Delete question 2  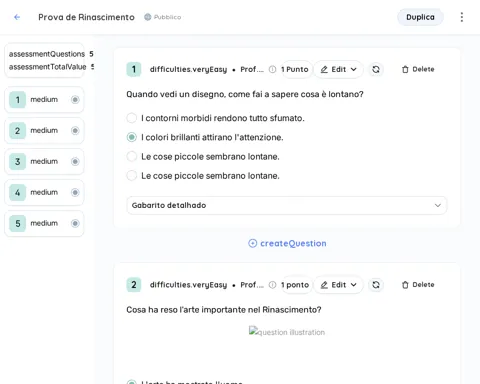418,285
